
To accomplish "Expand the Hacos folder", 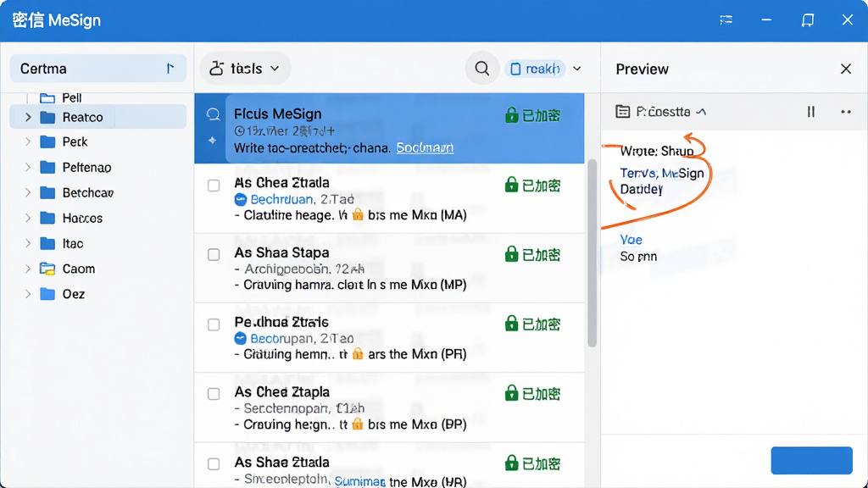I will [x=28, y=218].
